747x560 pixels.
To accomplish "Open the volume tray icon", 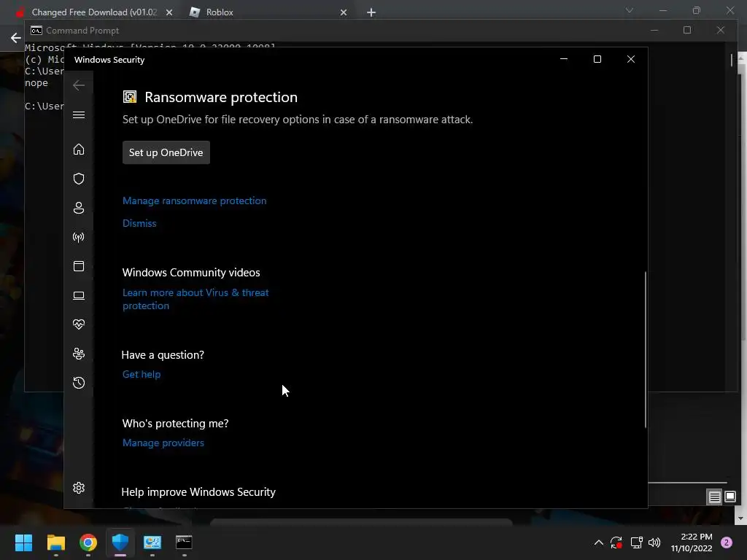I will [654, 542].
